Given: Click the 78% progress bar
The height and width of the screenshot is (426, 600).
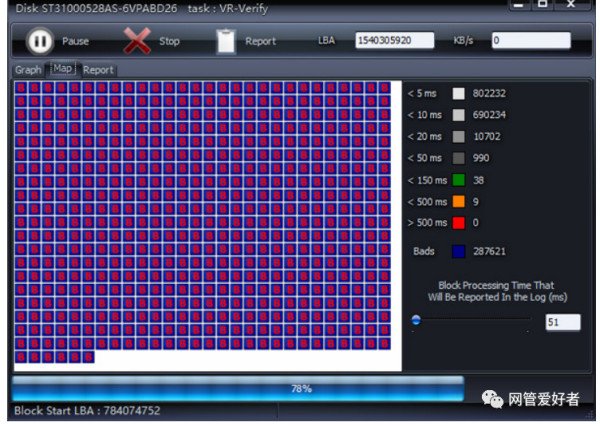Looking at the screenshot, I should [238, 388].
